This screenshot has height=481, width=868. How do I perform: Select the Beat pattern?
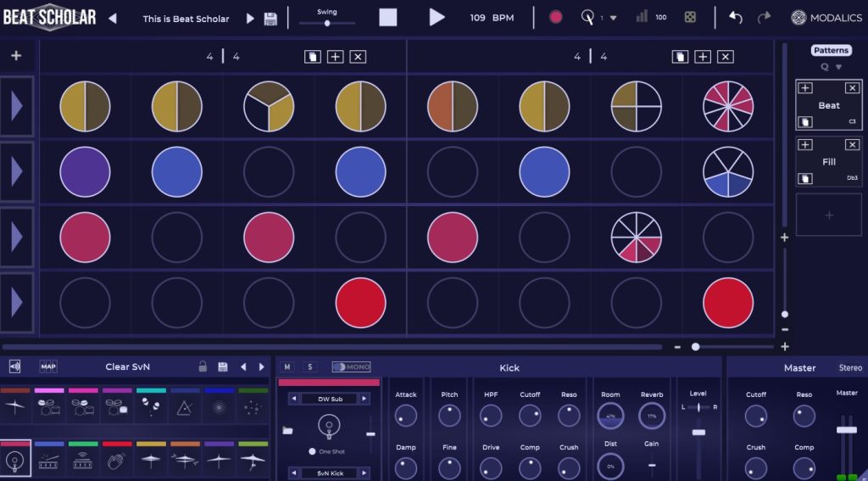[x=828, y=106]
